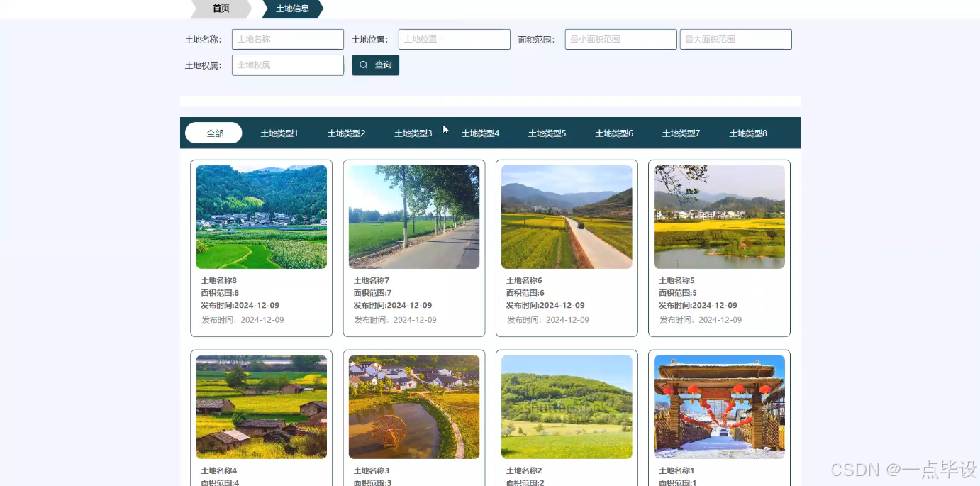Switch to 土地类型6 tab

pos(614,133)
